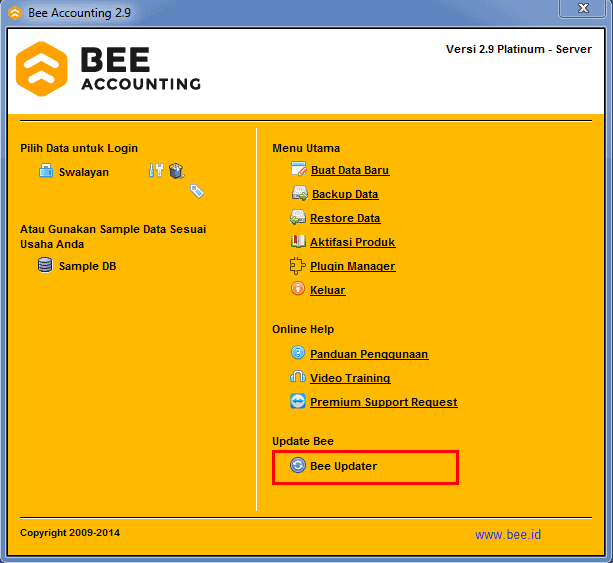Click the Video Training headphones icon
Image resolution: width=613 pixels, height=563 pixels.
click(298, 377)
